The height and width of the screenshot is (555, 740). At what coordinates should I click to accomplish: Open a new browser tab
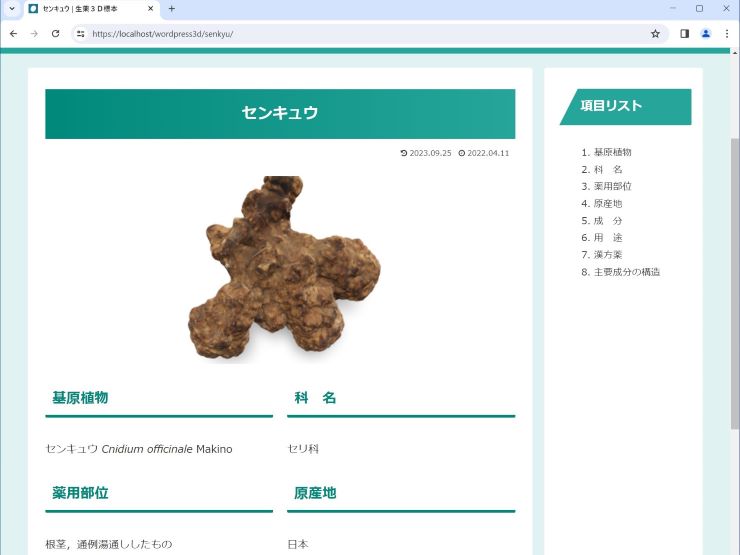172,8
